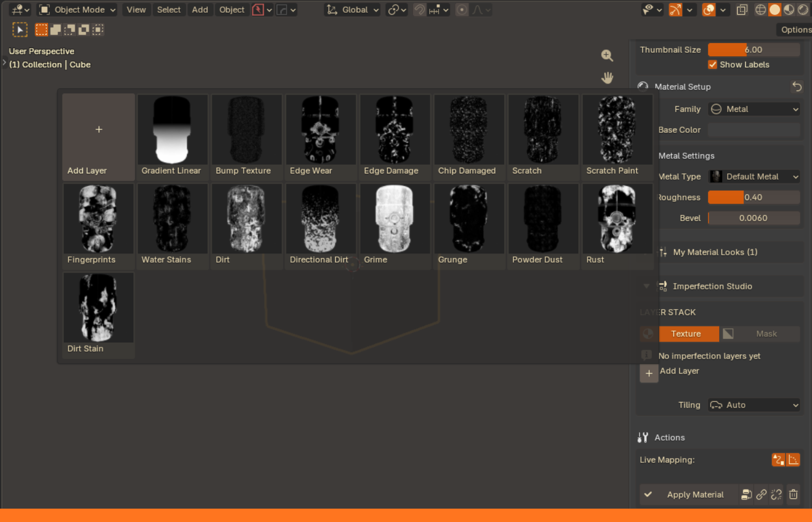Click the extend selection mode icon
812x522 pixels.
56,30
